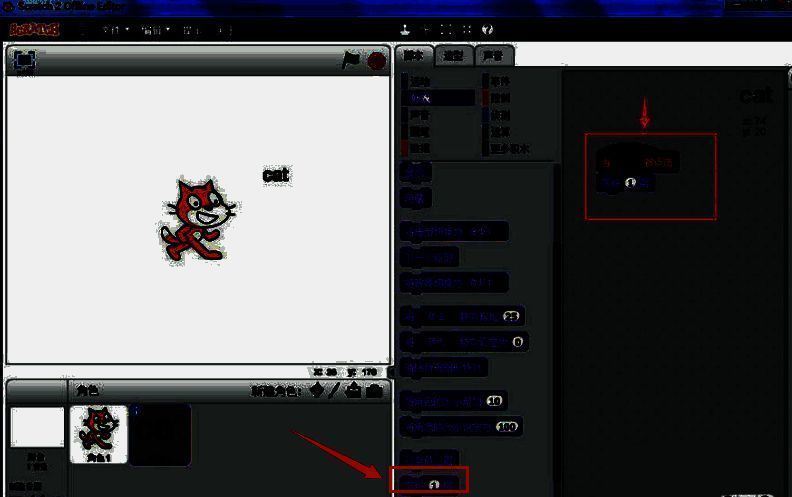Open the Scripts tab
Image resolution: width=792 pixels, height=497 pixels.
tap(415, 55)
